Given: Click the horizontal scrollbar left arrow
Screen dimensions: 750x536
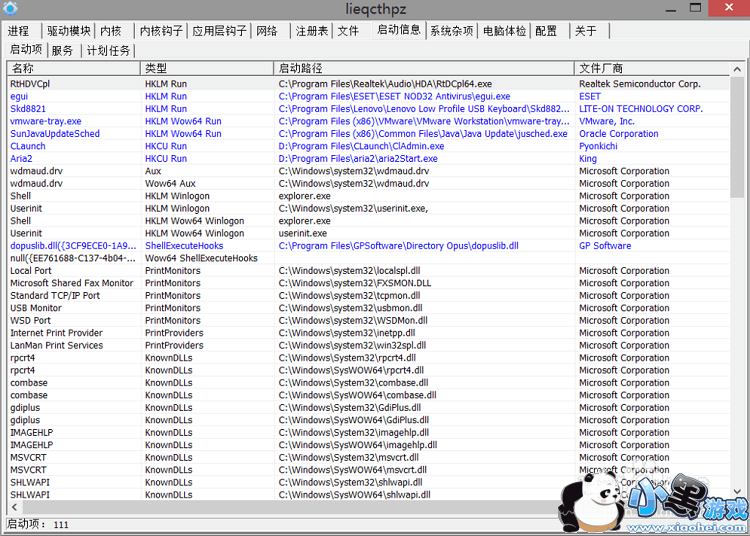Looking at the screenshot, I should click(14, 507).
